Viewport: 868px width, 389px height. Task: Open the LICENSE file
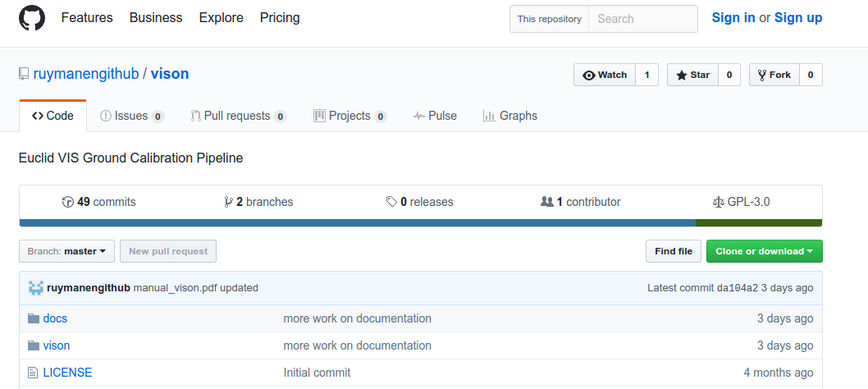[x=67, y=373]
